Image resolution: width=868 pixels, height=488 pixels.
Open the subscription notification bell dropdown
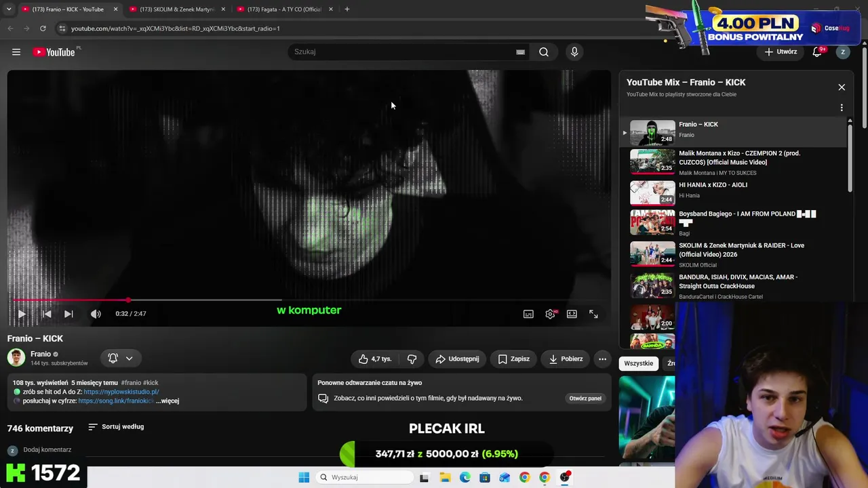[x=120, y=359]
